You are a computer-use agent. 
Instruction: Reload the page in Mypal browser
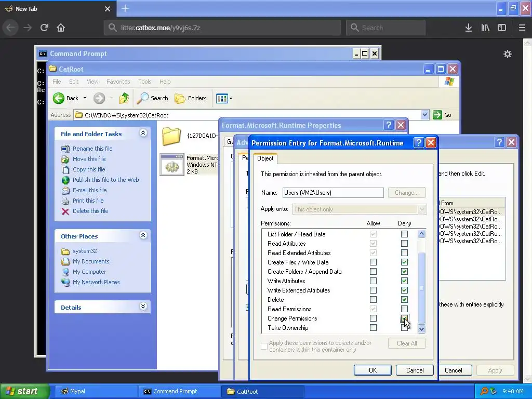(44, 28)
